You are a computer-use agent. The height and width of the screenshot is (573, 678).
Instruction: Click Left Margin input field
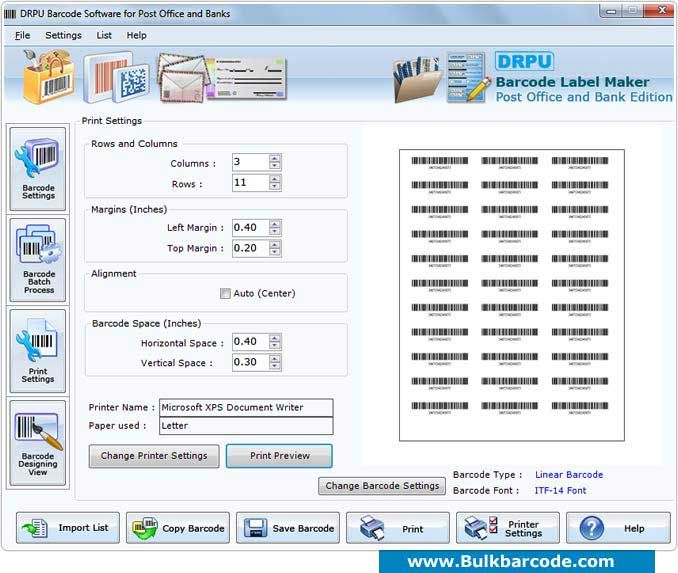pyautogui.click(x=251, y=227)
